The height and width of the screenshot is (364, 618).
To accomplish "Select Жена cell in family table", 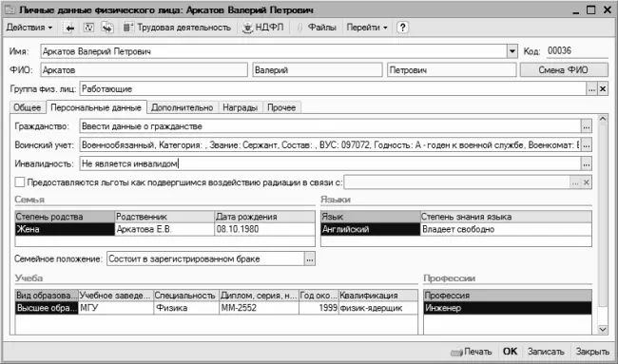I will point(65,229).
